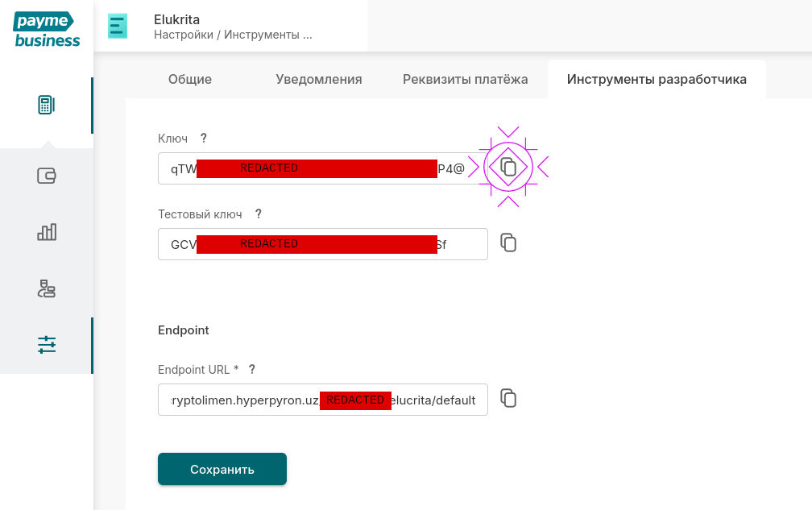Switch to the Инструменты разработчика tab
The height and width of the screenshot is (510, 812).
[x=656, y=78]
